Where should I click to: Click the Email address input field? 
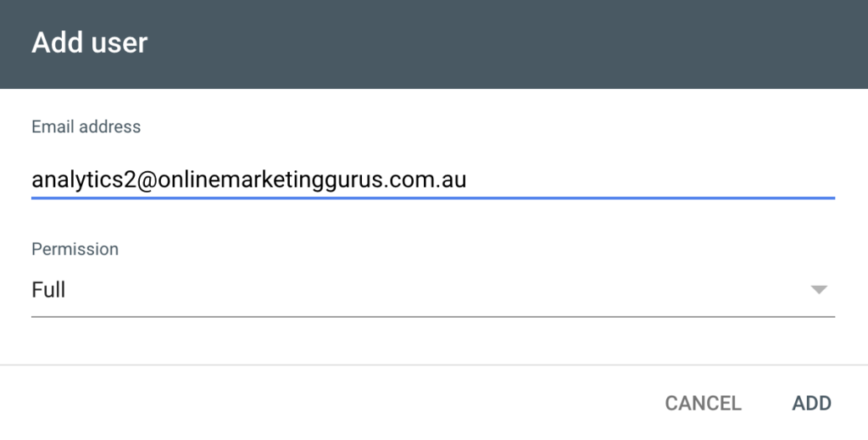[x=432, y=180]
